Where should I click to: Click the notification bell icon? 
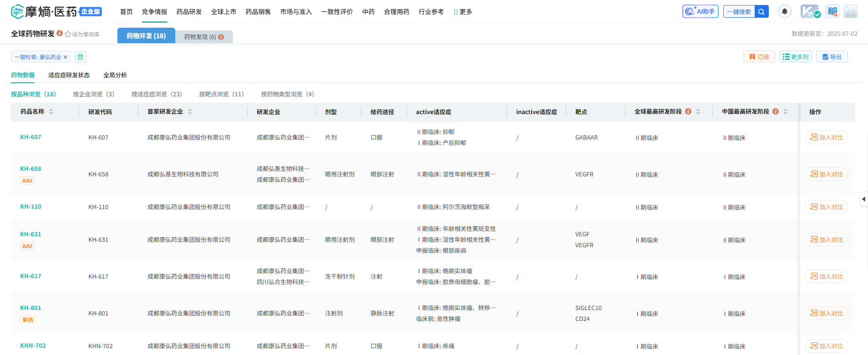pyautogui.click(x=784, y=11)
